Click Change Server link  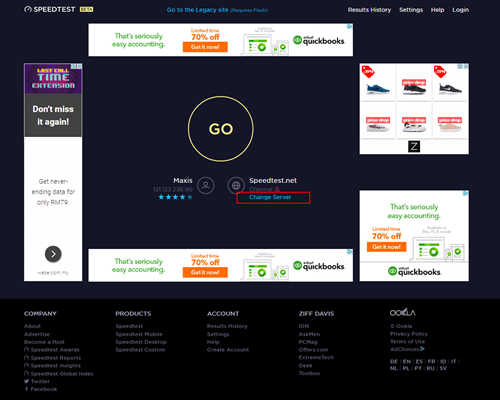click(270, 197)
